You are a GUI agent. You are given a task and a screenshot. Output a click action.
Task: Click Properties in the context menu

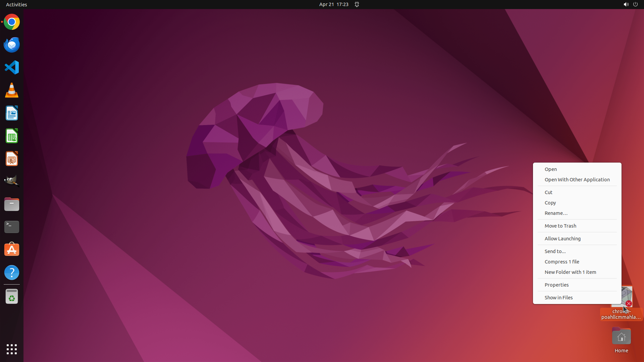pyautogui.click(x=556, y=285)
